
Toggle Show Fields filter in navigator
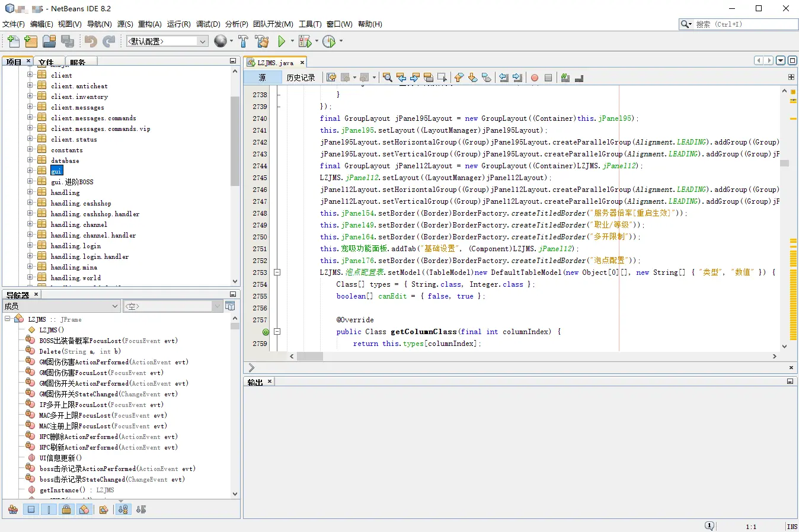(x=31, y=509)
